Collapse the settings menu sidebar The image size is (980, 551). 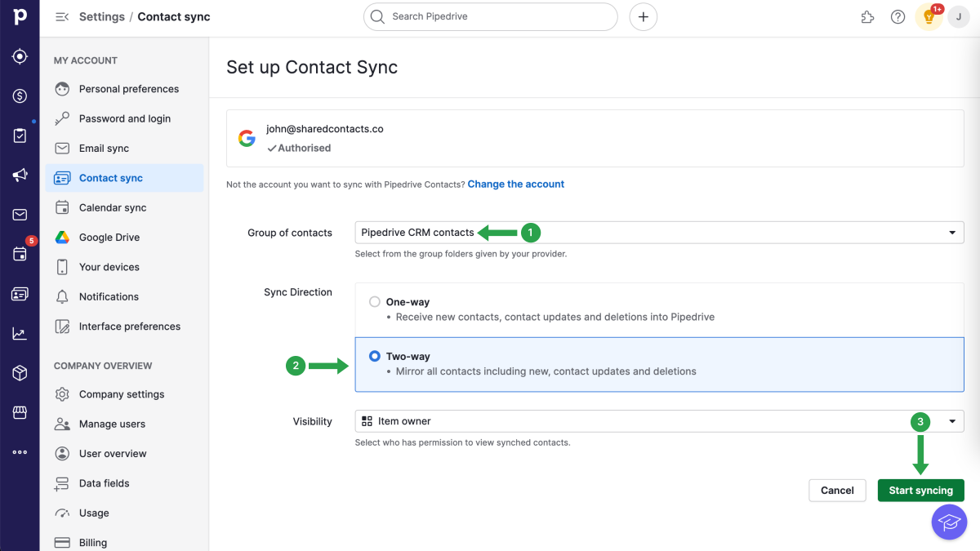(62, 16)
